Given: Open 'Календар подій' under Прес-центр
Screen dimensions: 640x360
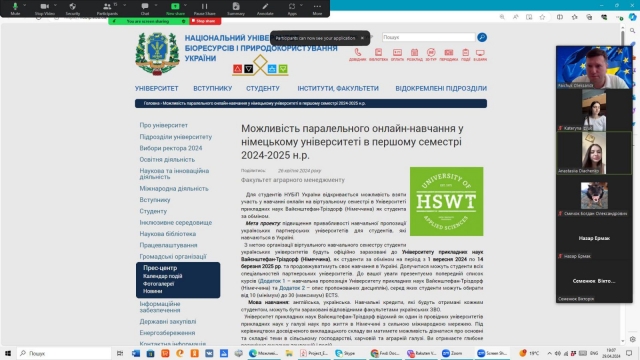Looking at the screenshot, I should pos(162,276).
